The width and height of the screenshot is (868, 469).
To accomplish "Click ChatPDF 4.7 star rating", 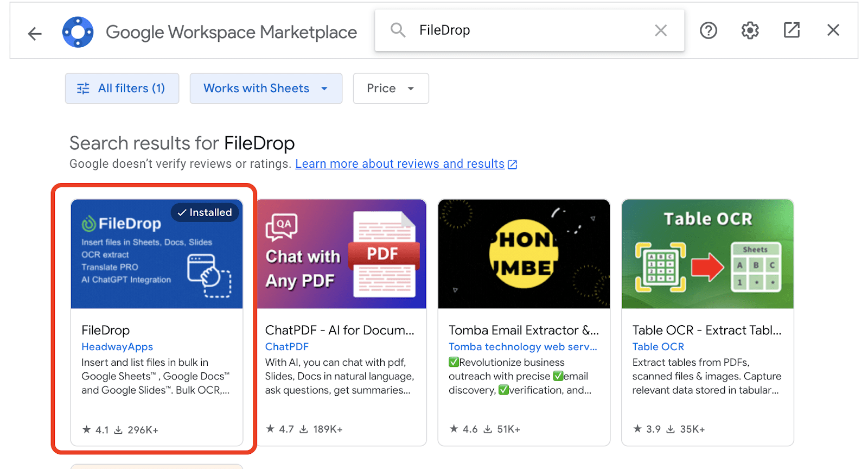I will [x=279, y=429].
